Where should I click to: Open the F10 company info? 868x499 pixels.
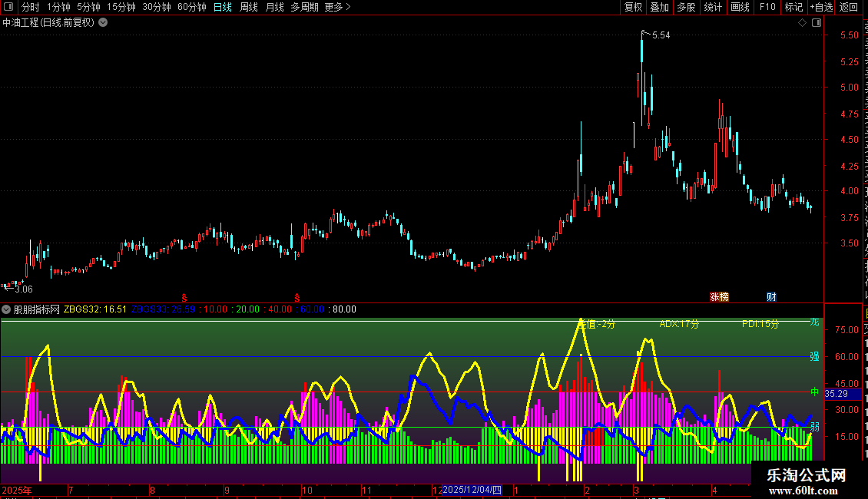[x=767, y=7]
